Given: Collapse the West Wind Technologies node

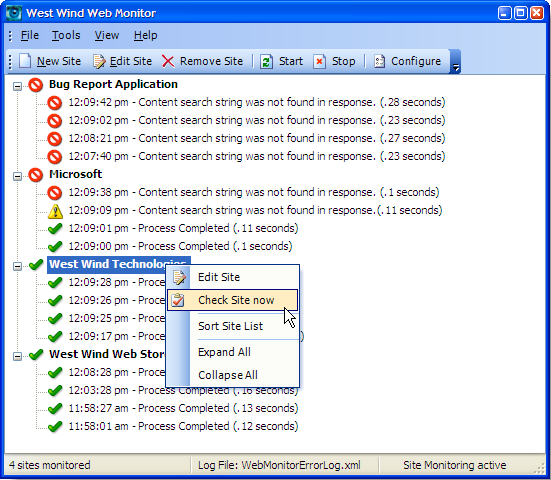Looking at the screenshot, I should tap(17, 266).
